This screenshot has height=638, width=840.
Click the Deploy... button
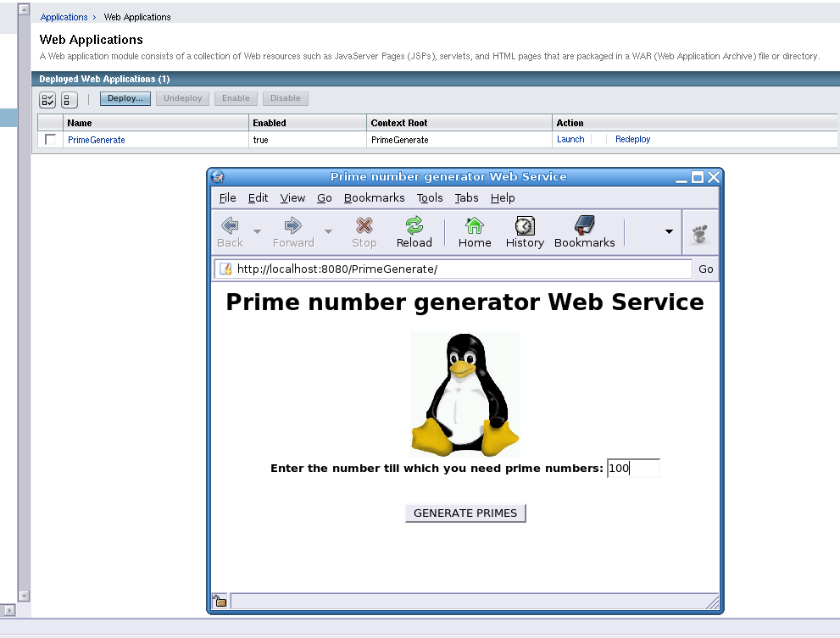[x=125, y=98]
